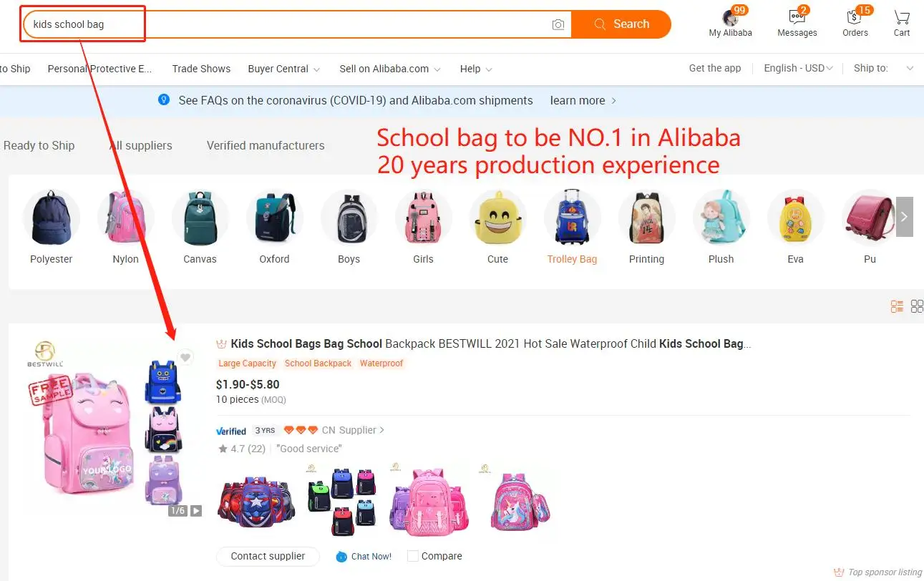
Task: Open the Trade Shows menu item
Action: 201,69
